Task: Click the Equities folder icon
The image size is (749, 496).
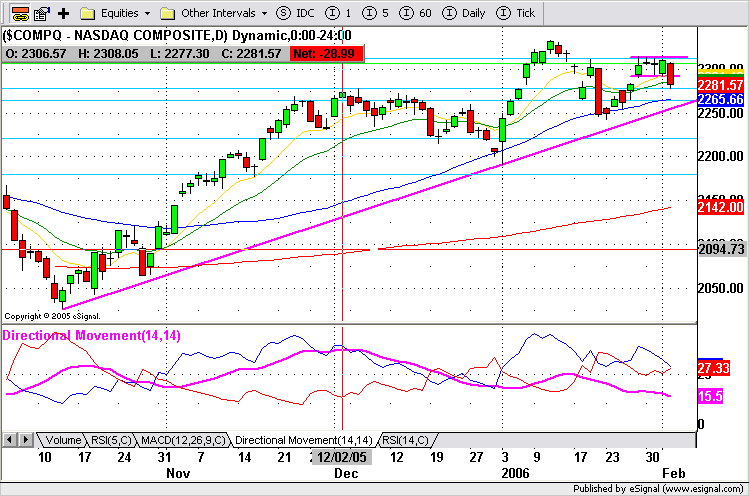Action: pyautogui.click(x=87, y=13)
